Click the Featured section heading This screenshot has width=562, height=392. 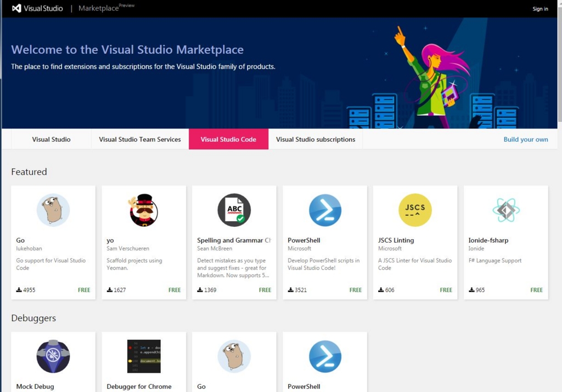point(29,172)
